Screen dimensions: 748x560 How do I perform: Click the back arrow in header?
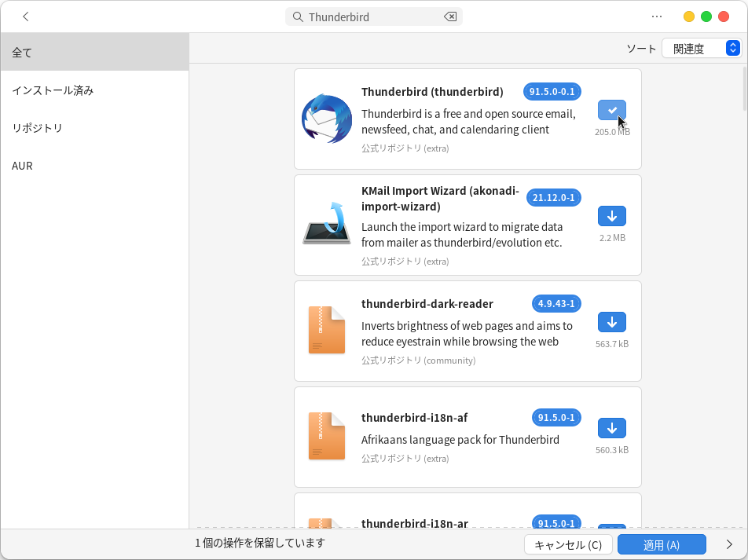(26, 16)
